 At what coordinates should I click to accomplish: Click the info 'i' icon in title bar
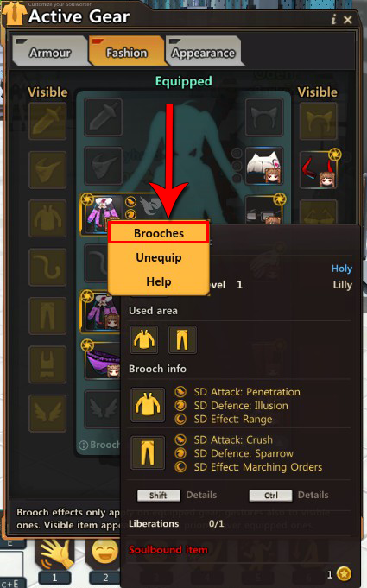point(333,20)
